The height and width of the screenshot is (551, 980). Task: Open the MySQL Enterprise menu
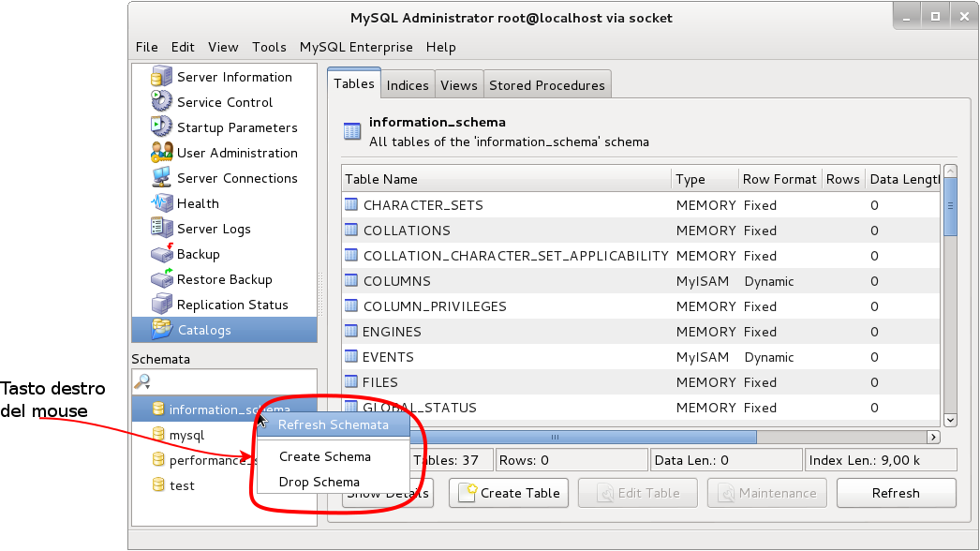[x=356, y=47]
